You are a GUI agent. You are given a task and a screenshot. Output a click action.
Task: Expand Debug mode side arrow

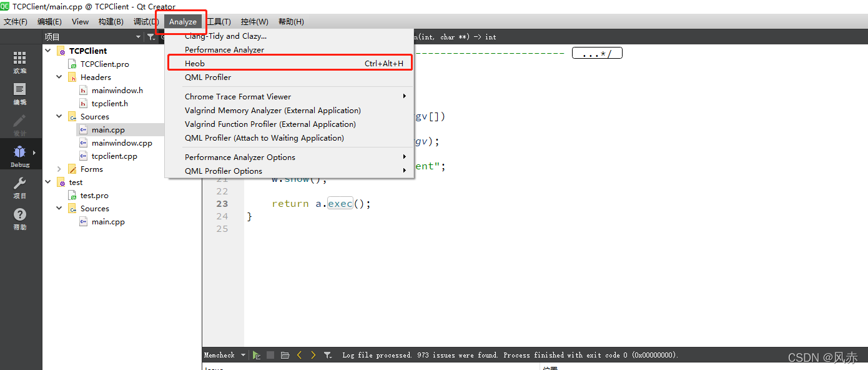[x=34, y=152]
